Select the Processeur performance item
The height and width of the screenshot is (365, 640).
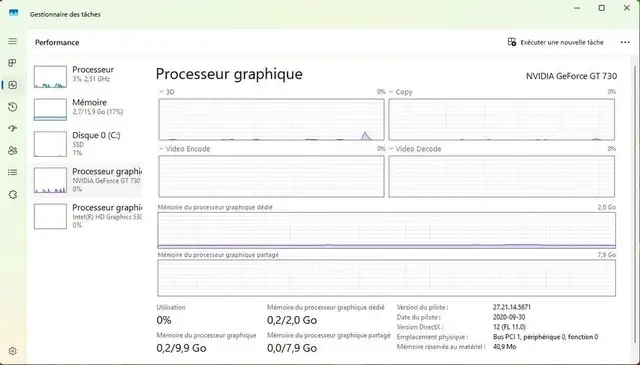tap(87, 76)
